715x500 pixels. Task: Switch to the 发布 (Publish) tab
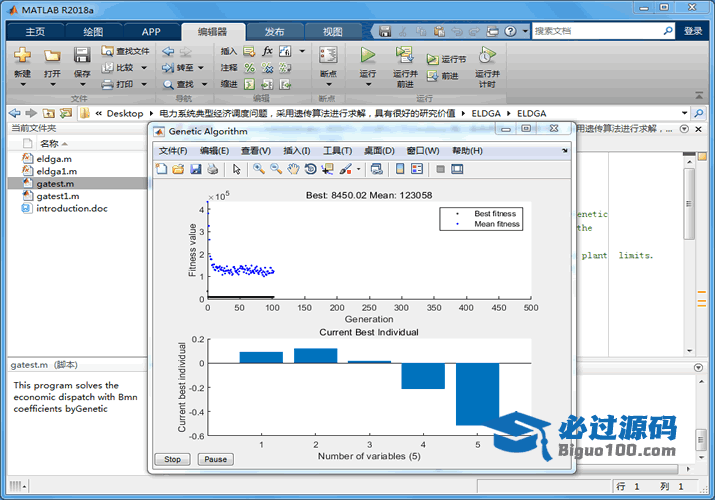click(x=274, y=31)
